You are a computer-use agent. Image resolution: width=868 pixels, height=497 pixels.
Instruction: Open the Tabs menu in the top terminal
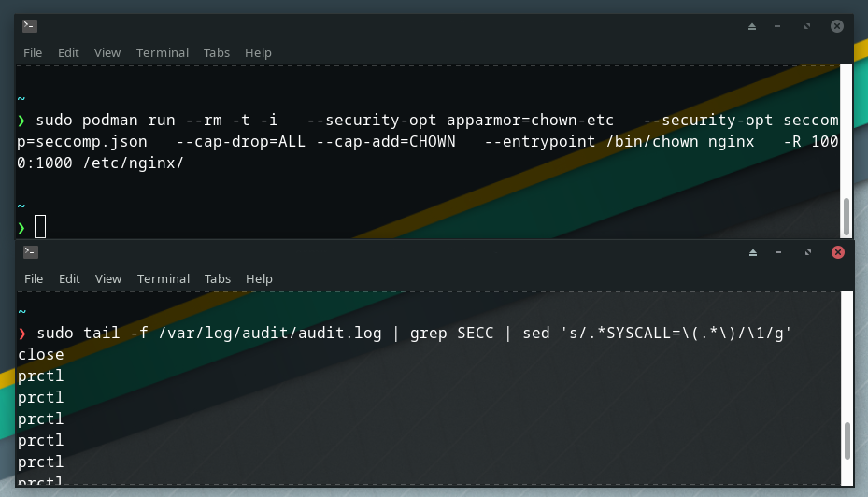[x=217, y=53]
